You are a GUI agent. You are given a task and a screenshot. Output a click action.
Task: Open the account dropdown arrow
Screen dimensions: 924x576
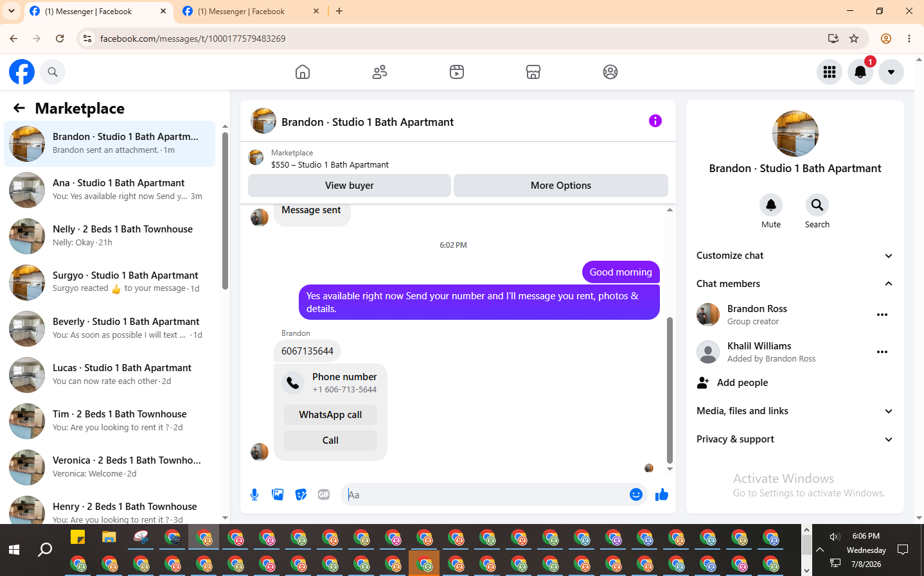(x=891, y=72)
